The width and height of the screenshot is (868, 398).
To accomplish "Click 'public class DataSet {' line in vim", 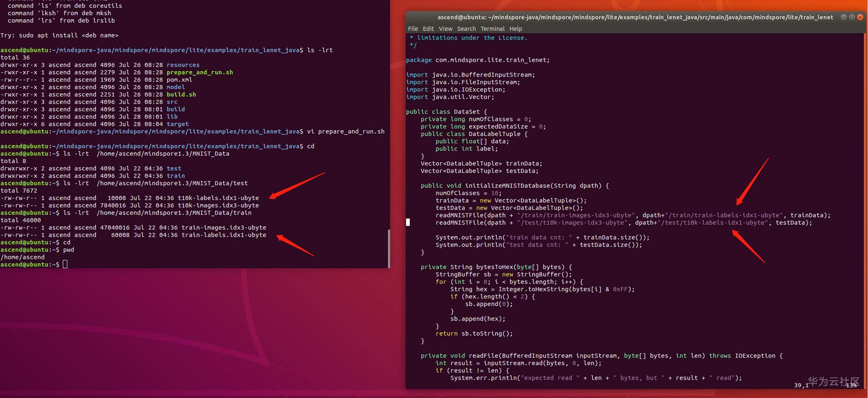I will click(446, 112).
